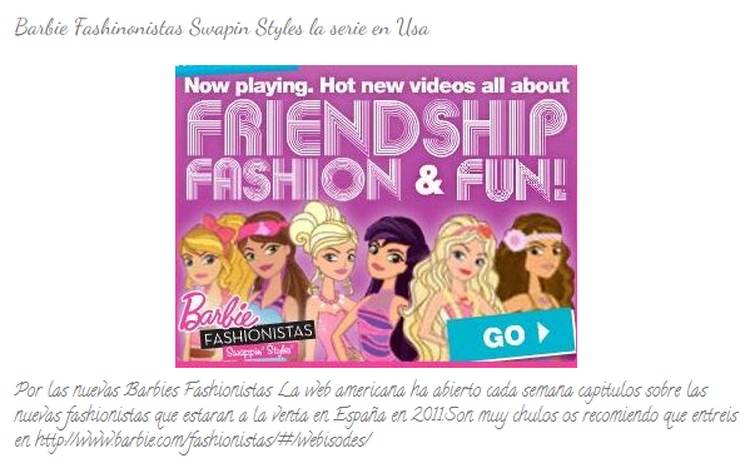
Task: Click the text line mentioning España en 2011
Action: click(x=376, y=415)
